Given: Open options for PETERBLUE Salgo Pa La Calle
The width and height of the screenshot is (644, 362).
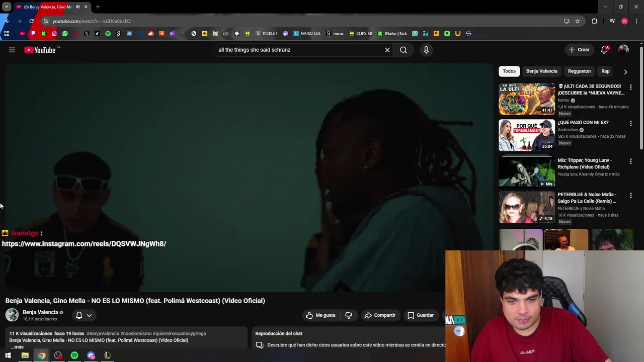Looking at the screenshot, I should (x=631, y=195).
